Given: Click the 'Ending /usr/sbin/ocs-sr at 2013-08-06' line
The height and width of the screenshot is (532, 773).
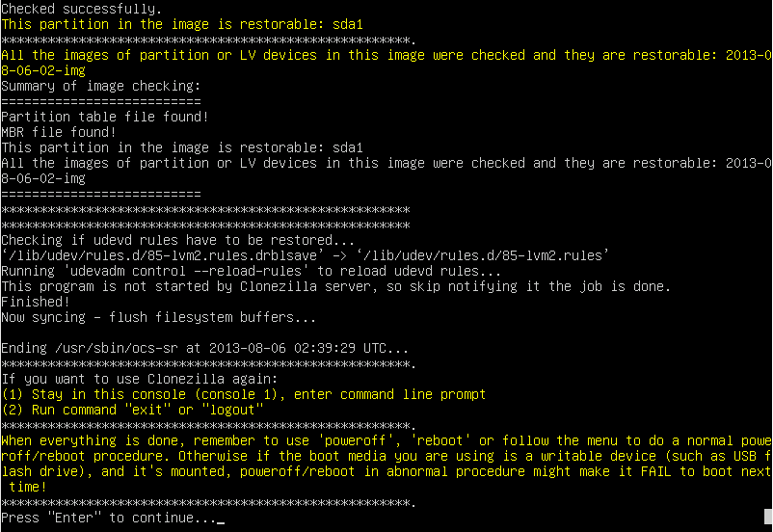Looking at the screenshot, I should (204, 348).
